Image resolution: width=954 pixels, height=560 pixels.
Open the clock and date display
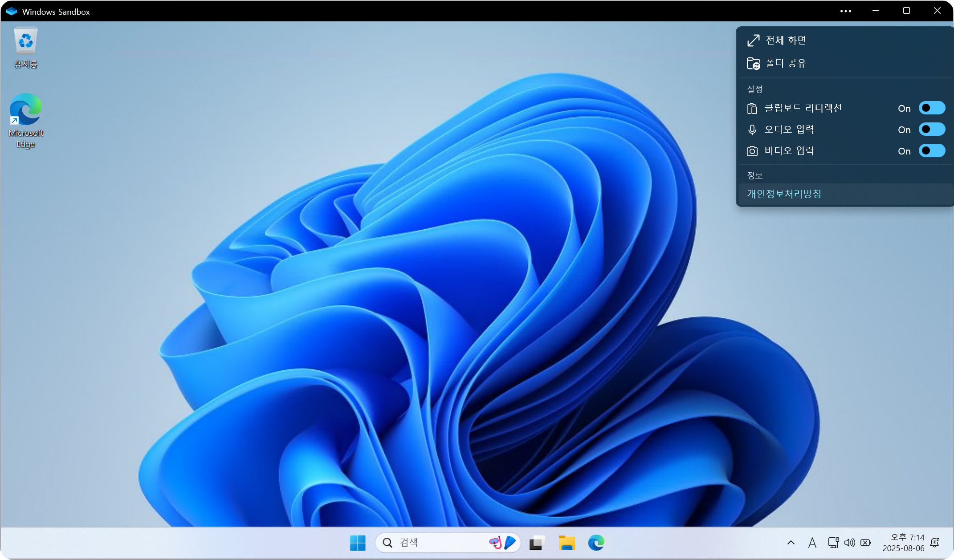[x=903, y=543]
